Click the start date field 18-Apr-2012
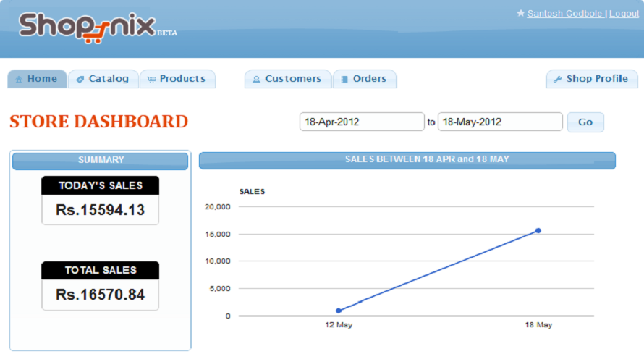Viewport: 644px width, 362px height. [362, 122]
